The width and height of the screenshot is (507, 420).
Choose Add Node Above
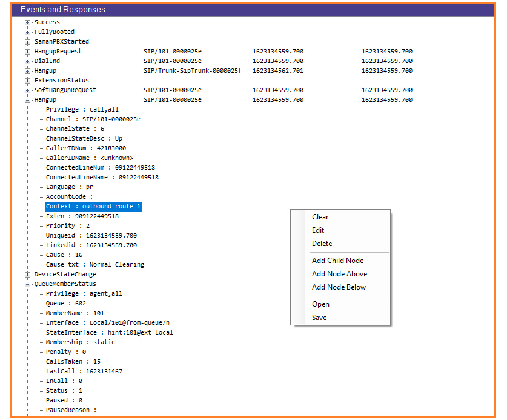click(339, 274)
